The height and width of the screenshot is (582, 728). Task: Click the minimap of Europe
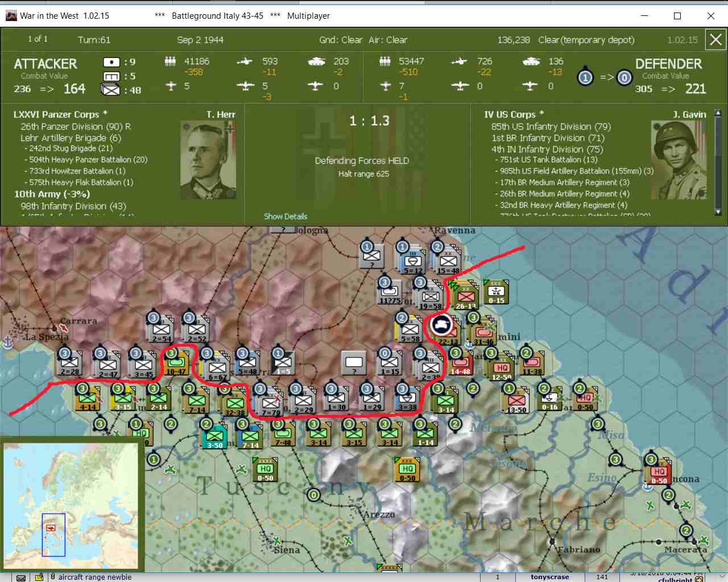click(x=71, y=506)
